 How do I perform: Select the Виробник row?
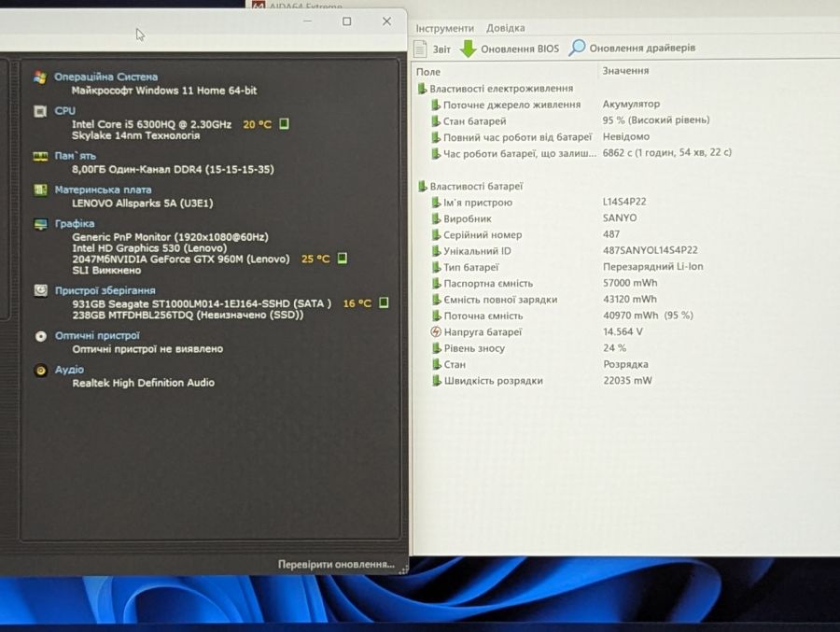coord(534,218)
